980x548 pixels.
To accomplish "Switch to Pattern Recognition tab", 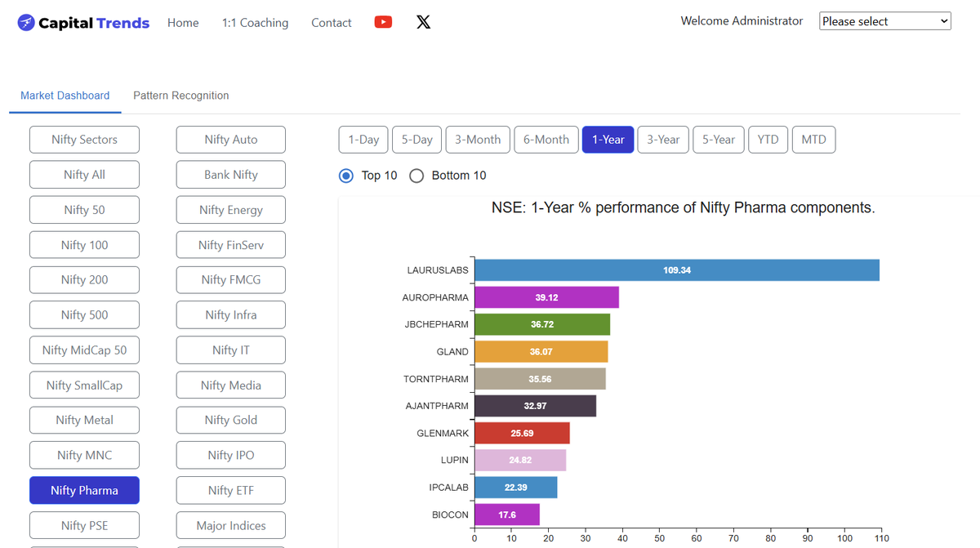I will click(181, 96).
